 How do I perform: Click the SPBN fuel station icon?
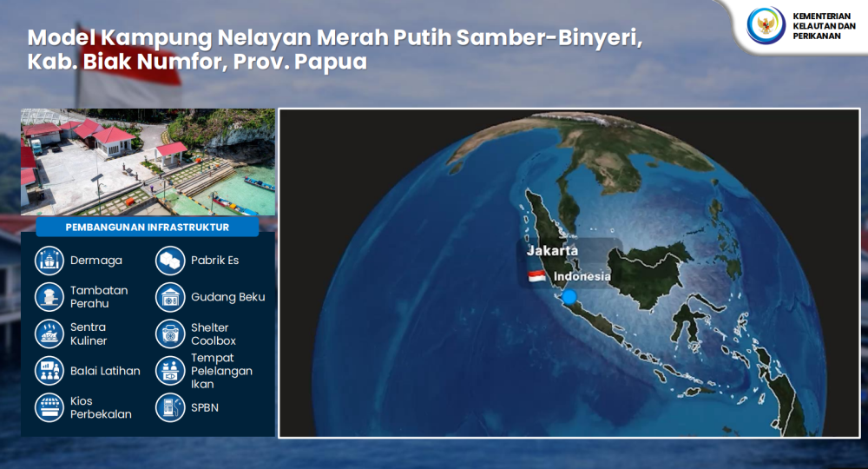coord(169,407)
